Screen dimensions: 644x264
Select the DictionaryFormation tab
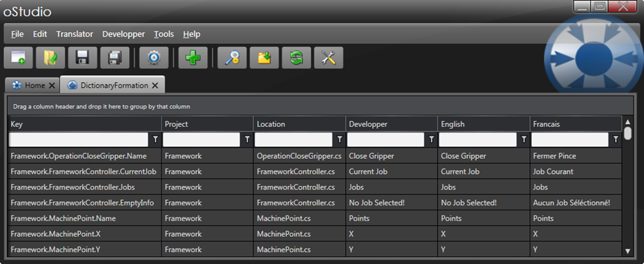[112, 85]
